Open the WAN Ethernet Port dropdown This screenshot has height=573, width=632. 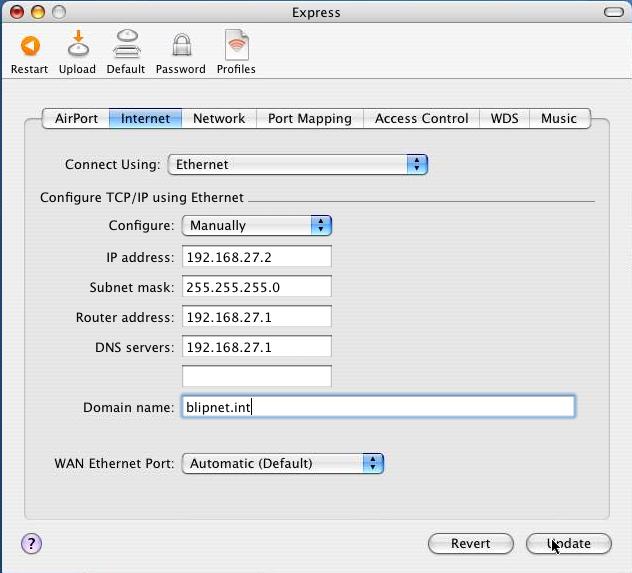[283, 463]
